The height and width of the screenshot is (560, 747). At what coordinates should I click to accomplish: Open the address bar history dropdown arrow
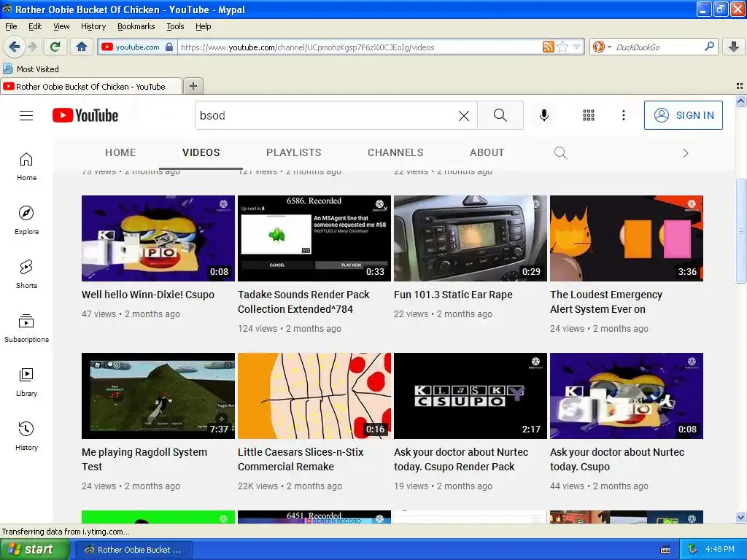(x=576, y=47)
